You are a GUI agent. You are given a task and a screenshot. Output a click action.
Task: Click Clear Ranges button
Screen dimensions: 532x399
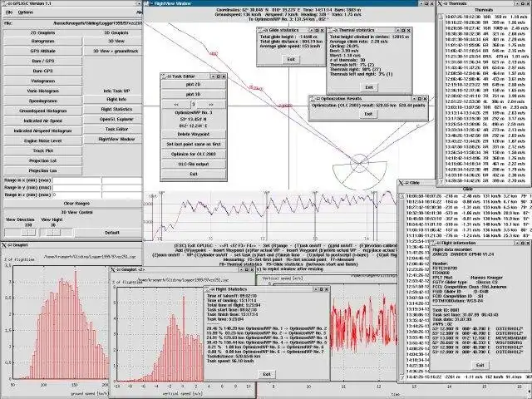click(x=76, y=204)
